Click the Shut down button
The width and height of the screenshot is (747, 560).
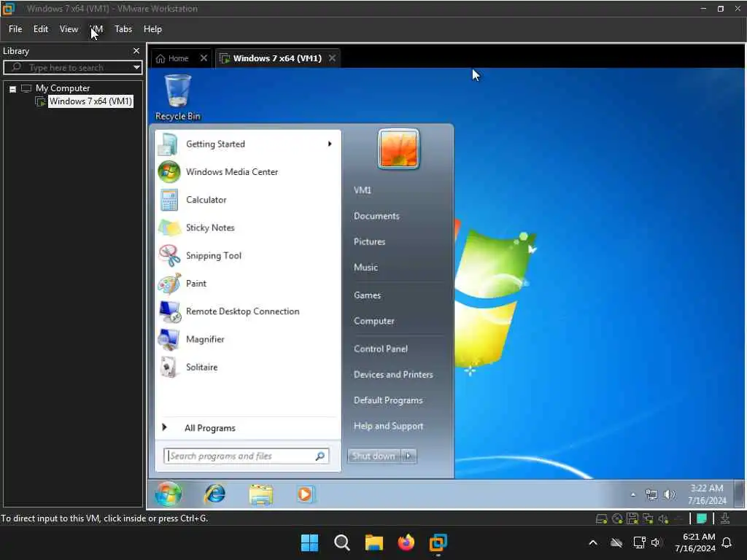click(x=374, y=456)
